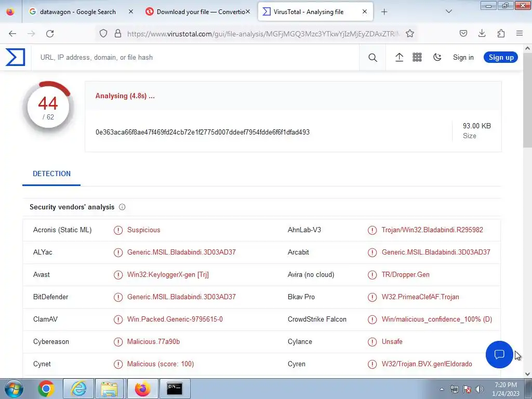Screen dimensions: 532x399
Task: Click the page vertical scrollbar thumb
Action: (528, 100)
